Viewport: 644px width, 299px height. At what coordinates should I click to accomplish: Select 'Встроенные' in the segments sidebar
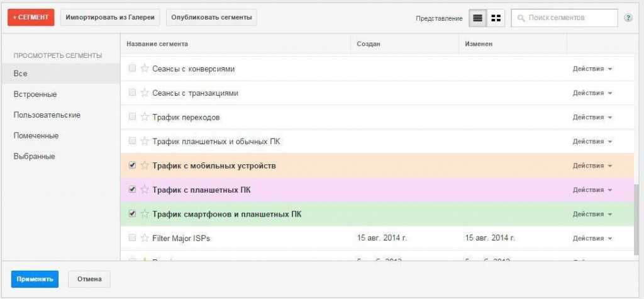point(35,94)
